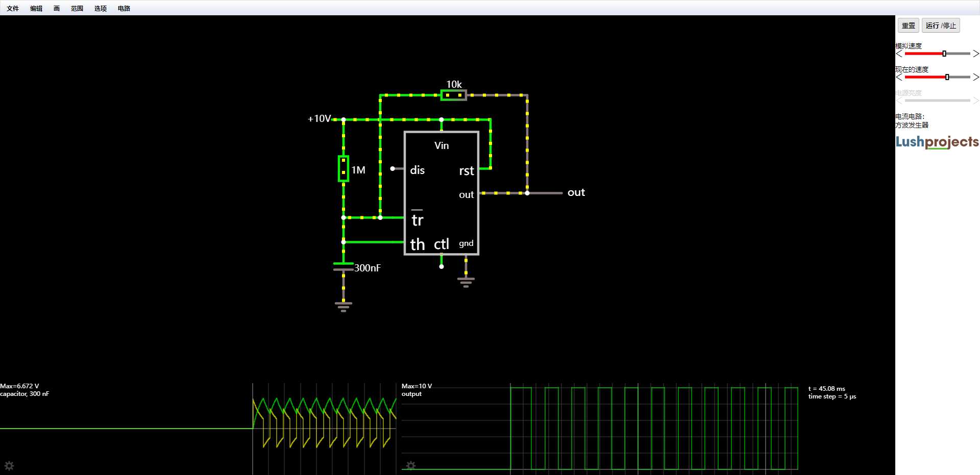Decrease 现在的速度 with left arrow
Viewport: 980px width, 475px height.
point(899,77)
